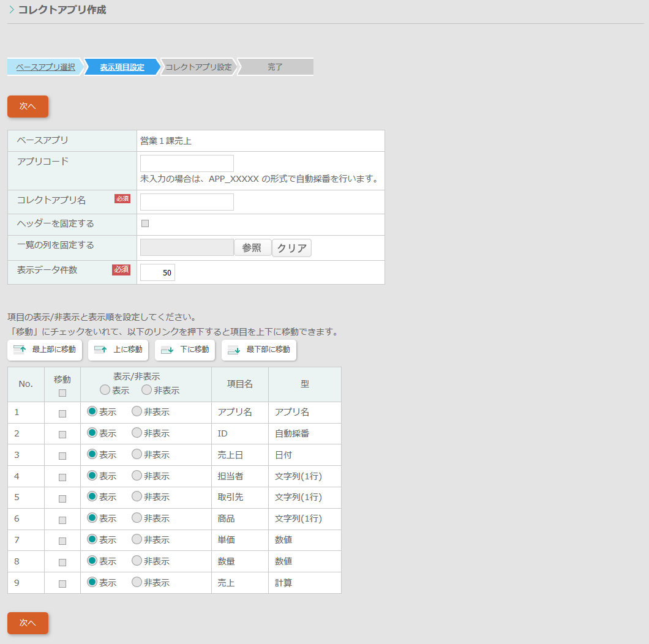
Task: Check 移動 checkbox for row 9 売上
Action: [62, 583]
